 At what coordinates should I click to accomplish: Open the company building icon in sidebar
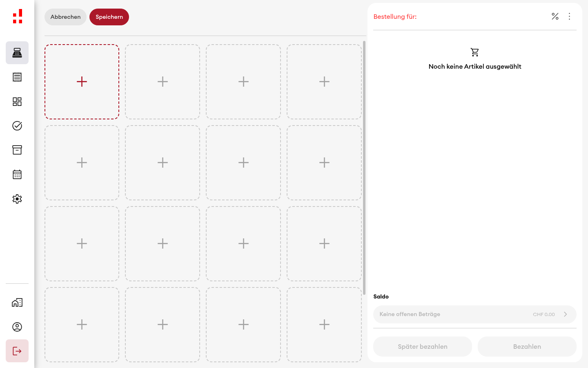17,303
